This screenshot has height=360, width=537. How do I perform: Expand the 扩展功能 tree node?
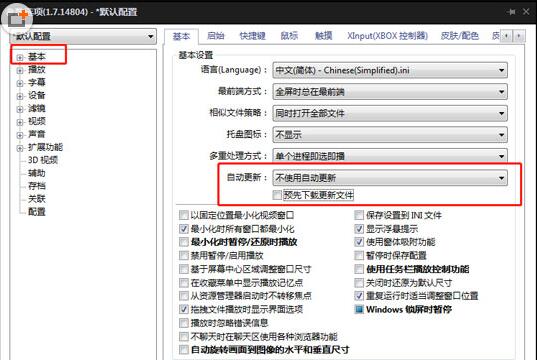coord(20,148)
